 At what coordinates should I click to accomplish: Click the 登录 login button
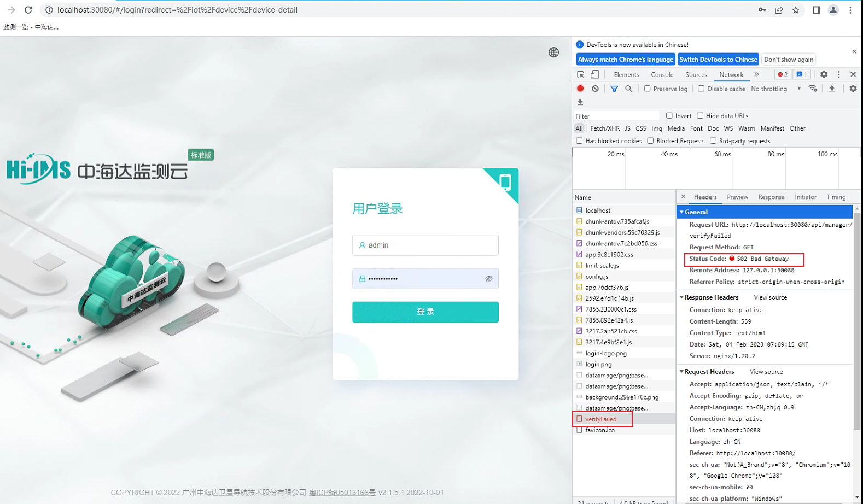point(425,312)
